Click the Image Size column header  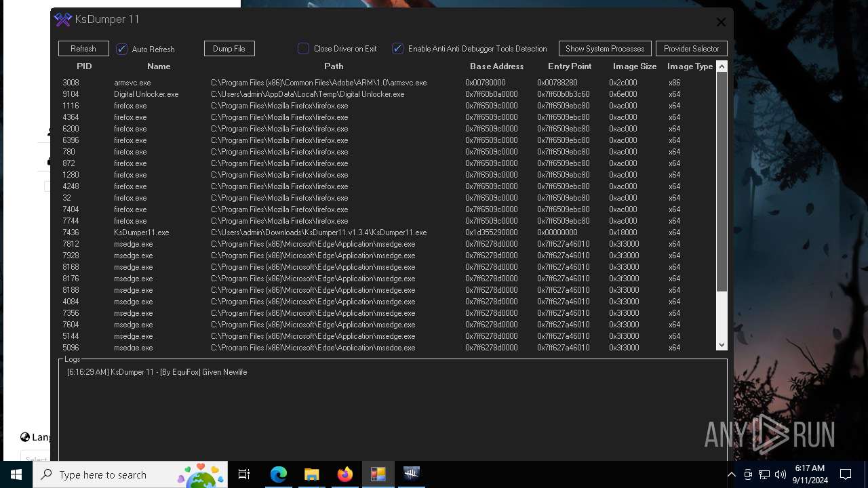point(635,66)
